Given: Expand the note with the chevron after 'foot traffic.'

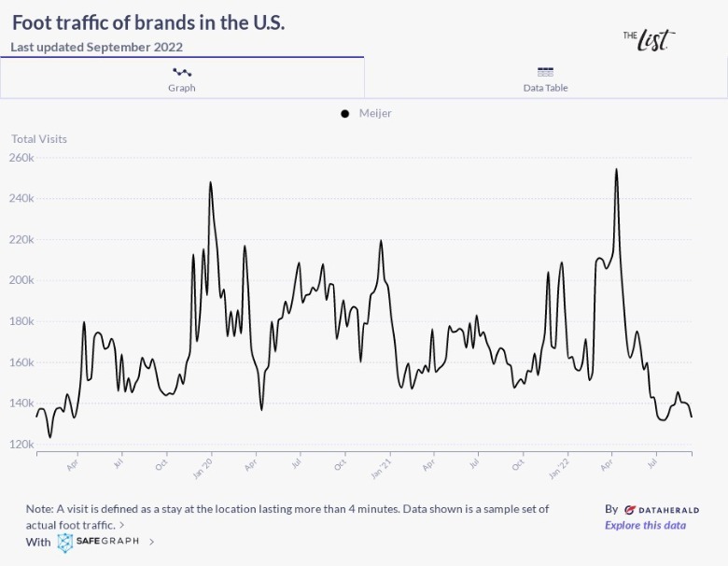Looking at the screenshot, I should [x=122, y=526].
